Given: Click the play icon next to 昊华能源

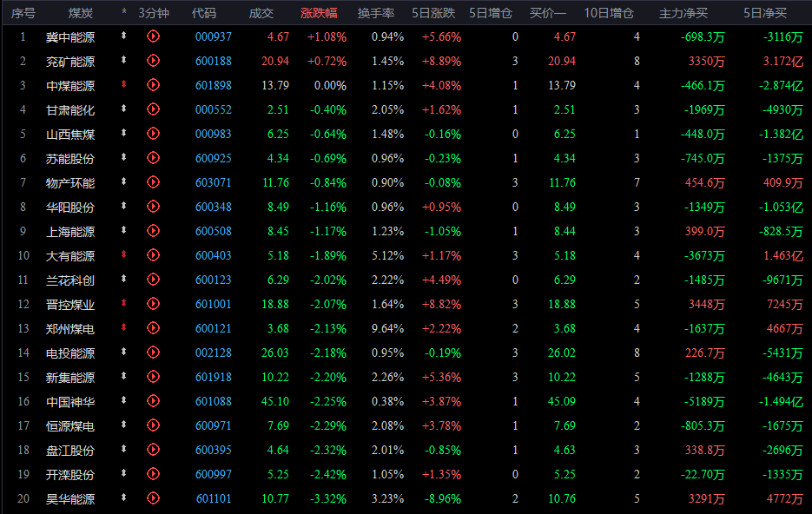Looking at the screenshot, I should click(x=154, y=498).
